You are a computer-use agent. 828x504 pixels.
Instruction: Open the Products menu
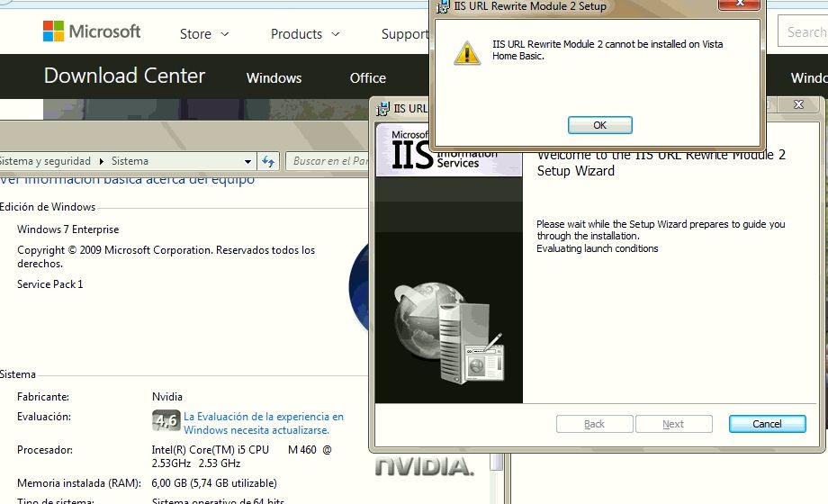(305, 34)
